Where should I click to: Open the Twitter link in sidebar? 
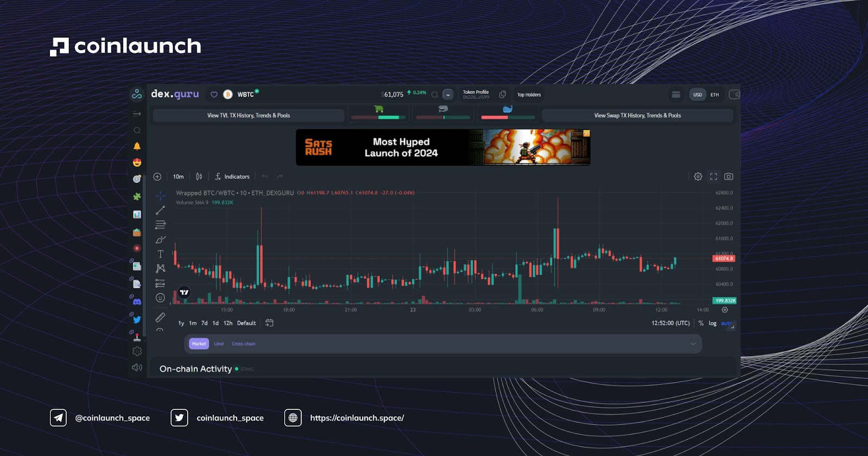pyautogui.click(x=137, y=319)
